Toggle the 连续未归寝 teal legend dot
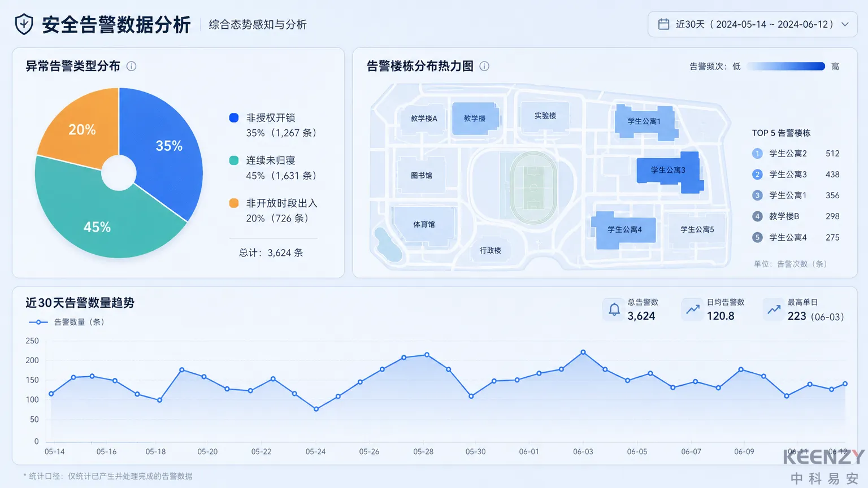 (234, 160)
